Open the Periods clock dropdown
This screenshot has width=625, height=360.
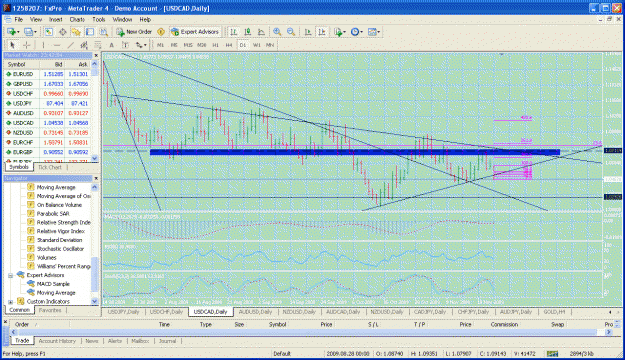coord(357,32)
